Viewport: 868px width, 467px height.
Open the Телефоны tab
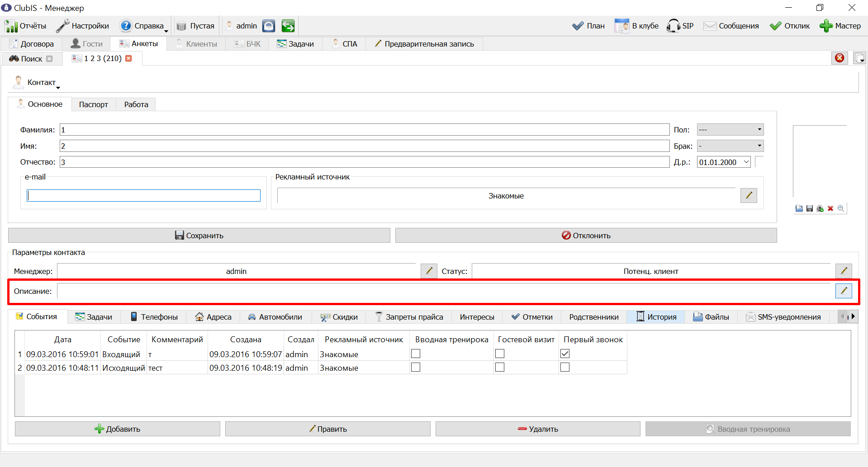pyautogui.click(x=154, y=317)
